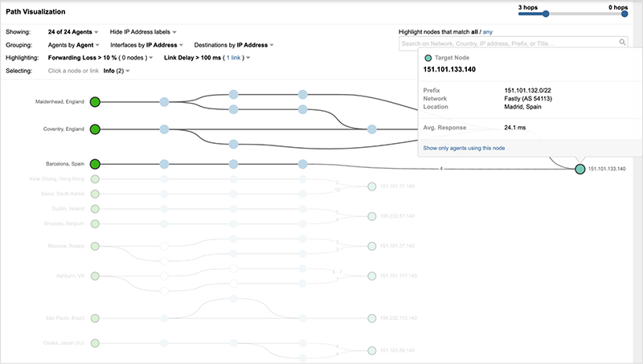
Task: Click 'Show only agents using this node'
Action: [x=462, y=148]
